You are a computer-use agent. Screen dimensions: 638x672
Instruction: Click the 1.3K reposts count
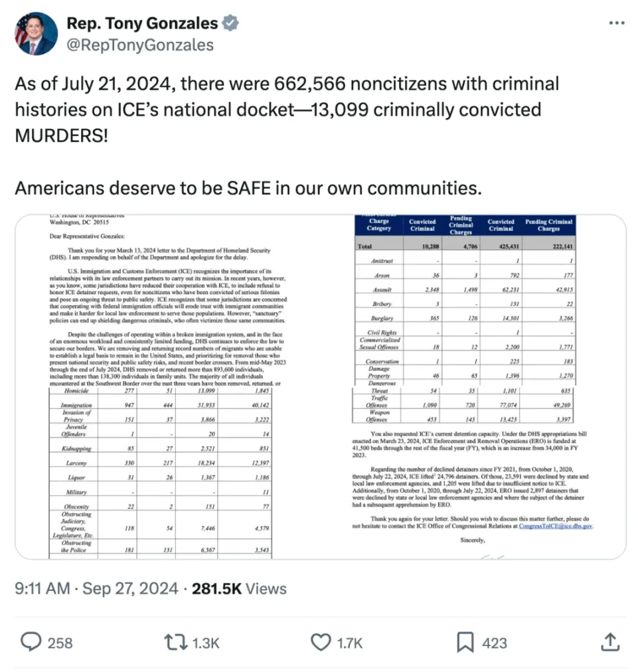pyautogui.click(x=206, y=643)
